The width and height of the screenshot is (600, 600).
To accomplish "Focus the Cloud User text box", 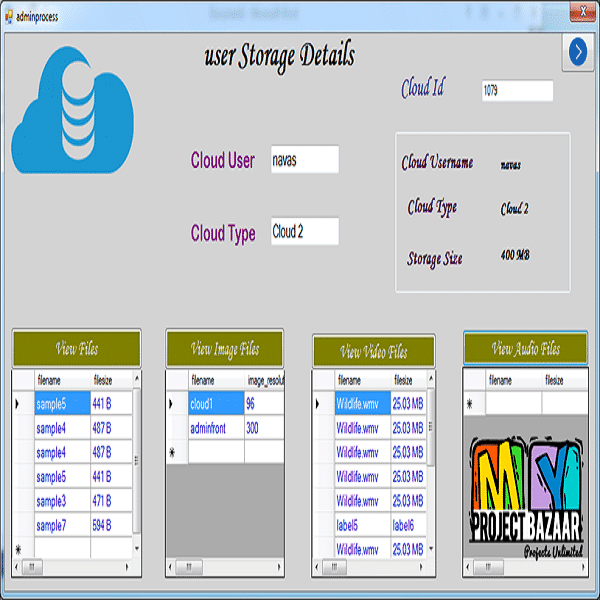I will pos(304,160).
